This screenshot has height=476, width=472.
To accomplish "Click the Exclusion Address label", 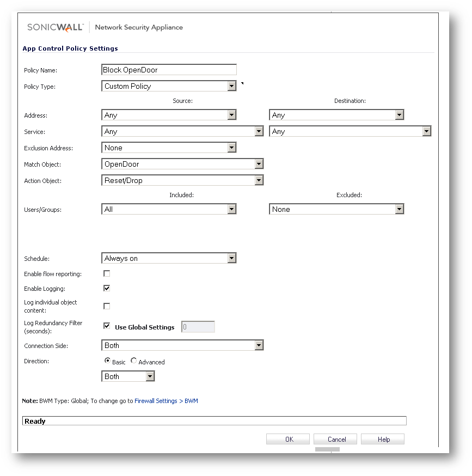I will click(48, 148).
